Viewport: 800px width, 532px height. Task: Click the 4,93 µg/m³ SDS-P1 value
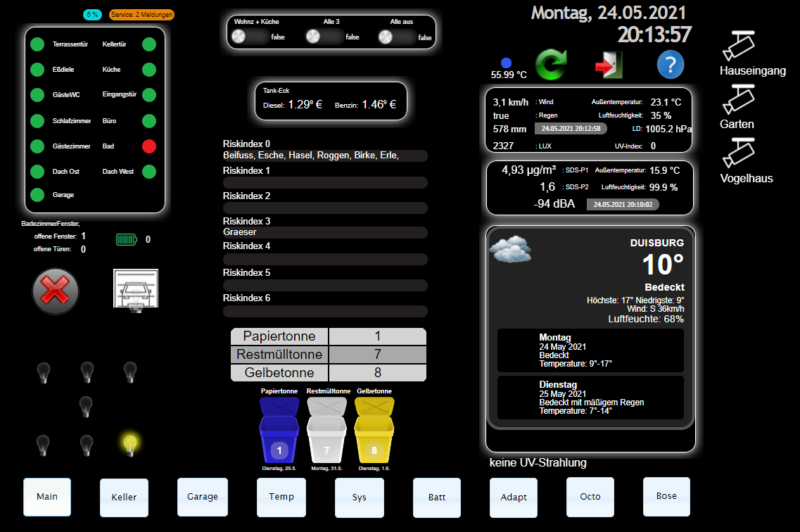point(528,170)
